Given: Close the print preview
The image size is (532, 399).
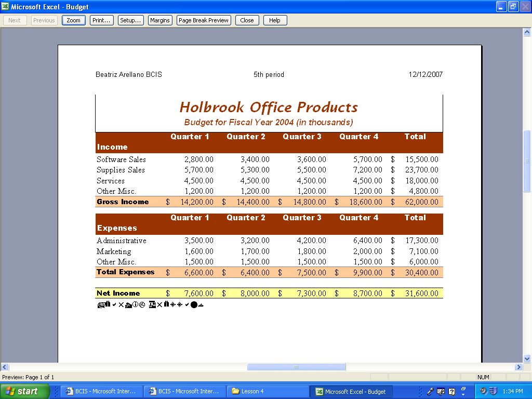Looking at the screenshot, I should click(247, 20).
